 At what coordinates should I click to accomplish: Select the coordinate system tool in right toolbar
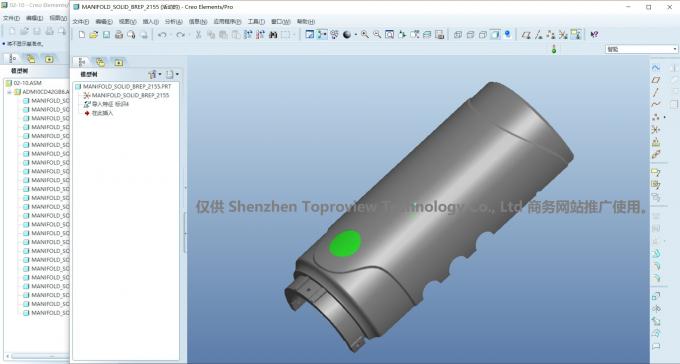coord(656,129)
